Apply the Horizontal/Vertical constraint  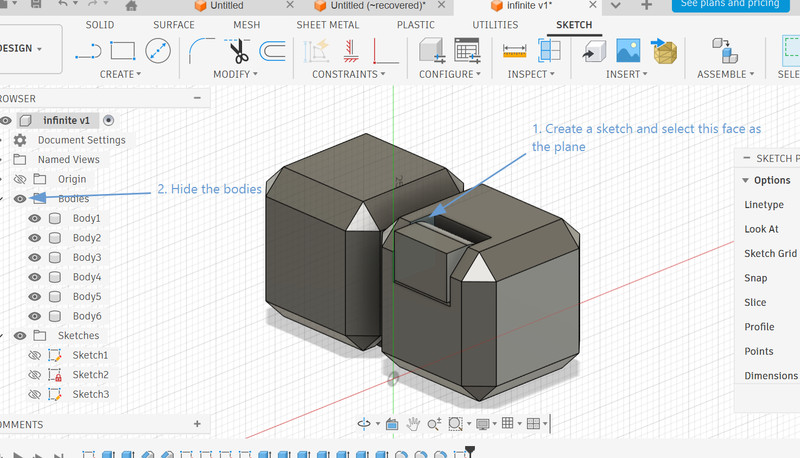tap(351, 51)
